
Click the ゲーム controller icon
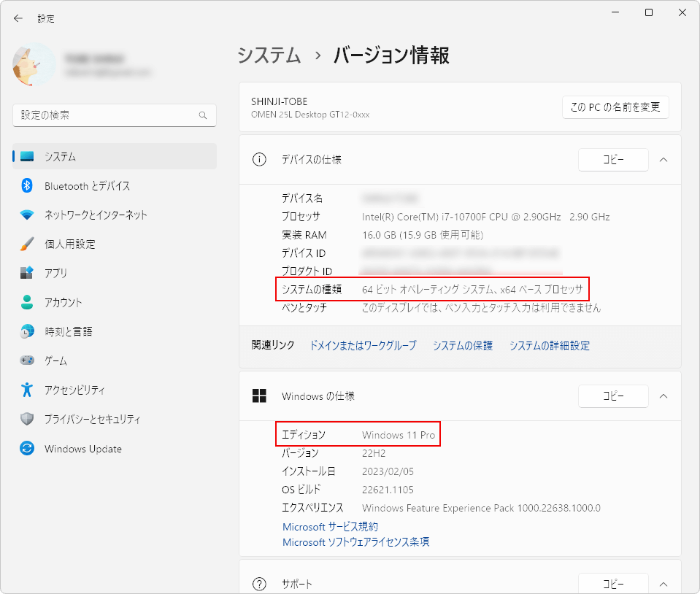[27, 360]
